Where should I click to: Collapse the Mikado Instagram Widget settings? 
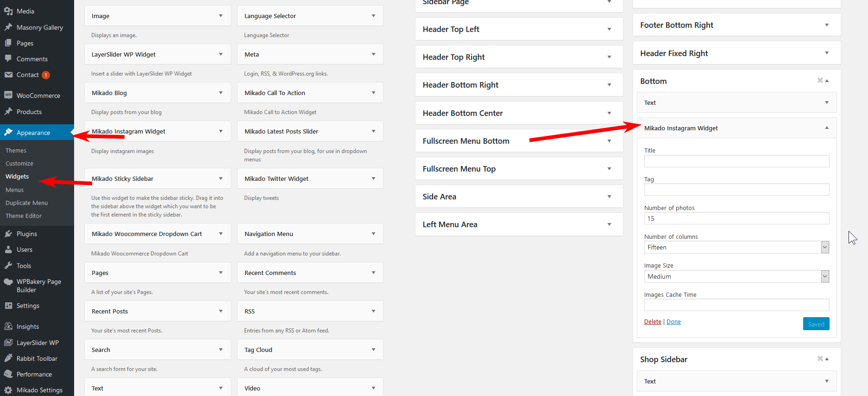tap(827, 128)
